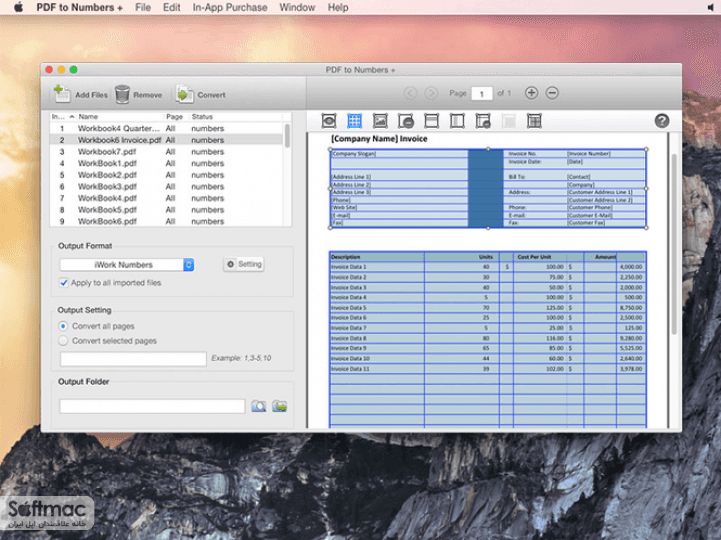Select the blue table grid area tool
This screenshot has height=540, width=721.
(x=355, y=121)
